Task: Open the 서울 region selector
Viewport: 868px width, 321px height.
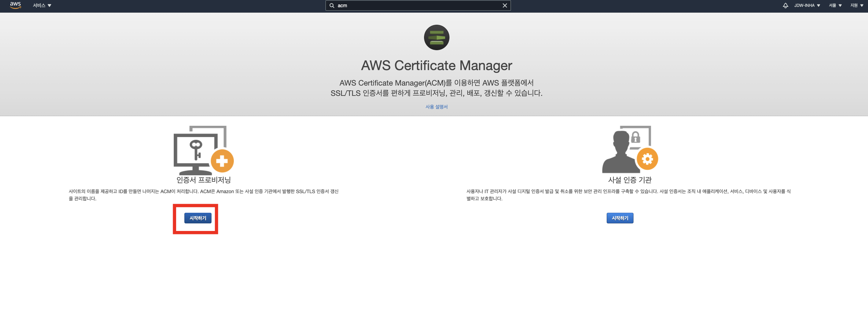Action: coord(835,5)
